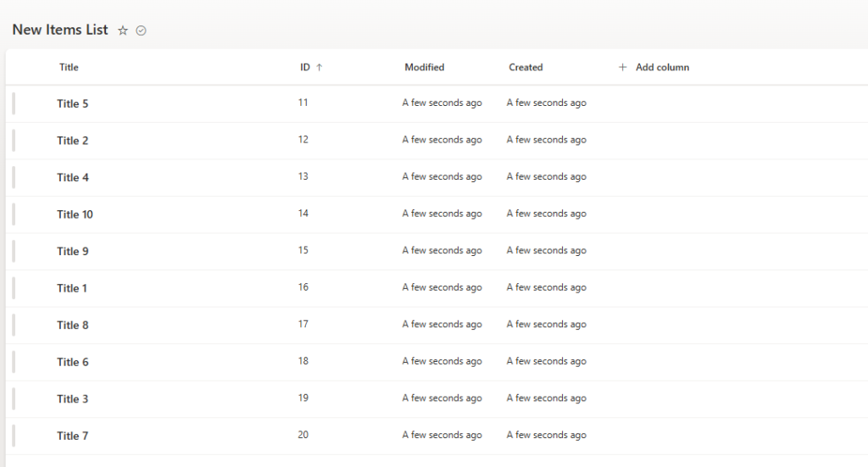The image size is (868, 467).
Task: Click ID cell 14
Action: coord(303,214)
